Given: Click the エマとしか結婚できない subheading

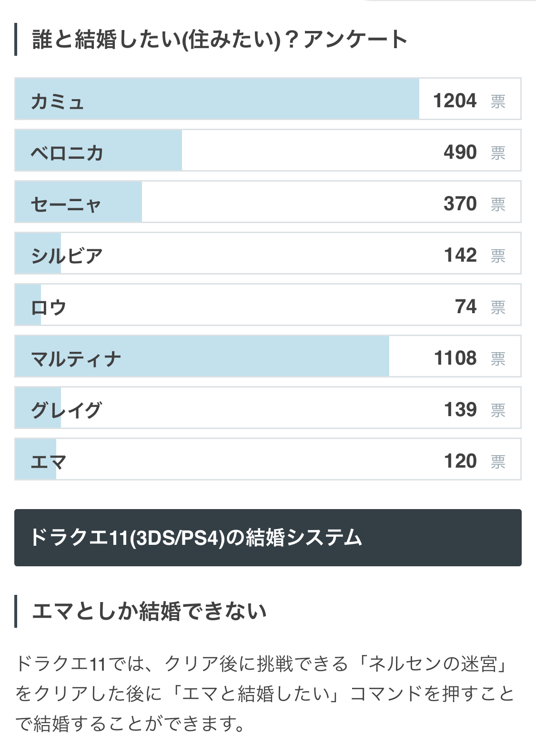Looking at the screenshot, I should pyautogui.click(x=149, y=611).
